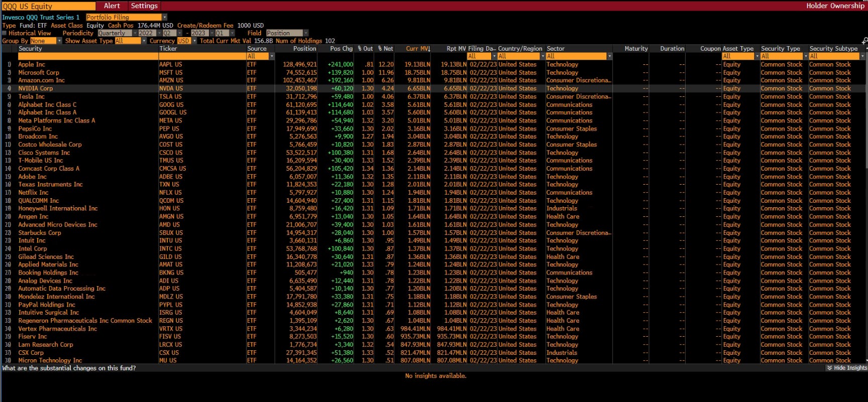Select the Netflix Inc row
The height and width of the screenshot is (402, 868).
pos(433,192)
